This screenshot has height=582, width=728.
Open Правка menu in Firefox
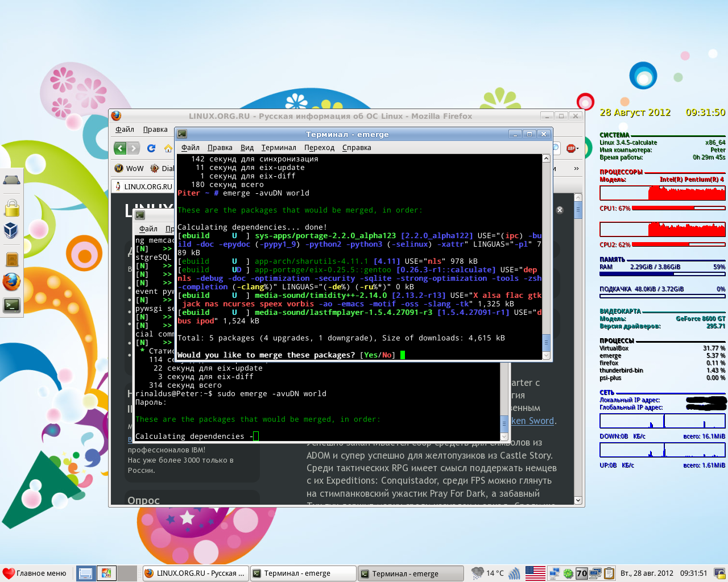[155, 130]
